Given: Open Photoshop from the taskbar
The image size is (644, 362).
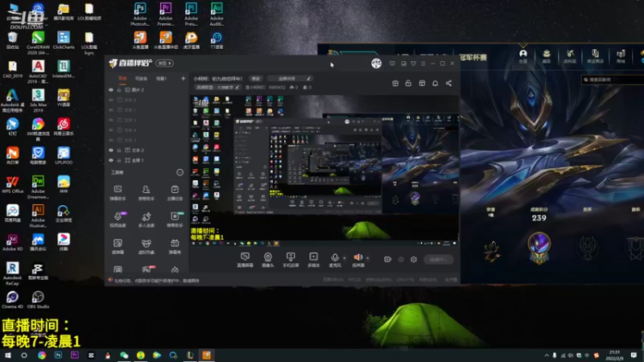Looking at the screenshot, I should (x=58, y=356).
